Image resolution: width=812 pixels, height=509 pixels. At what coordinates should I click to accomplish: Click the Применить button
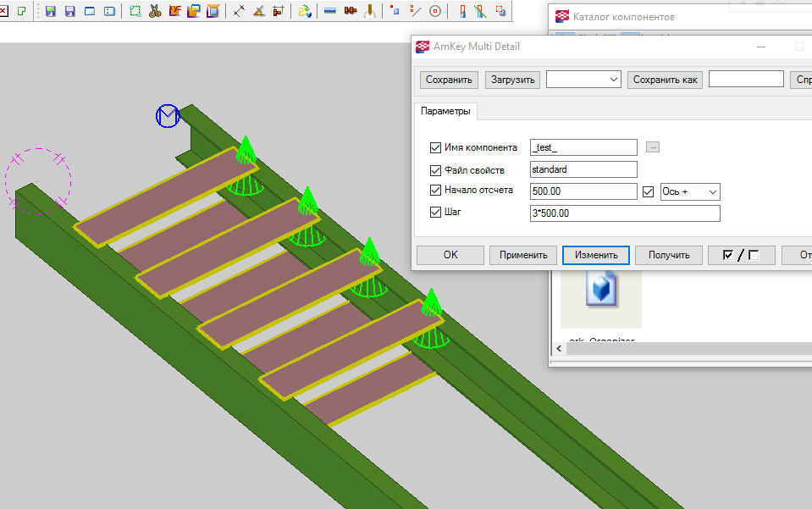coord(523,255)
